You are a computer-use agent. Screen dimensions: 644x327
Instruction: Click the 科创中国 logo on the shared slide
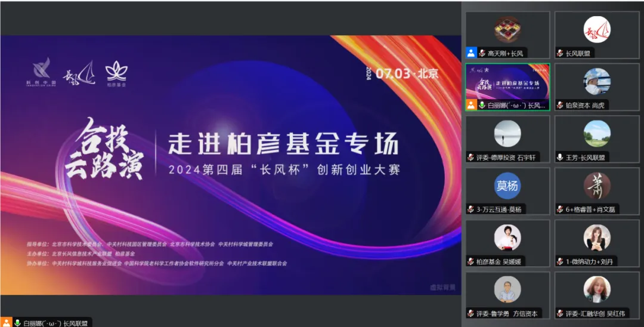tap(41, 72)
